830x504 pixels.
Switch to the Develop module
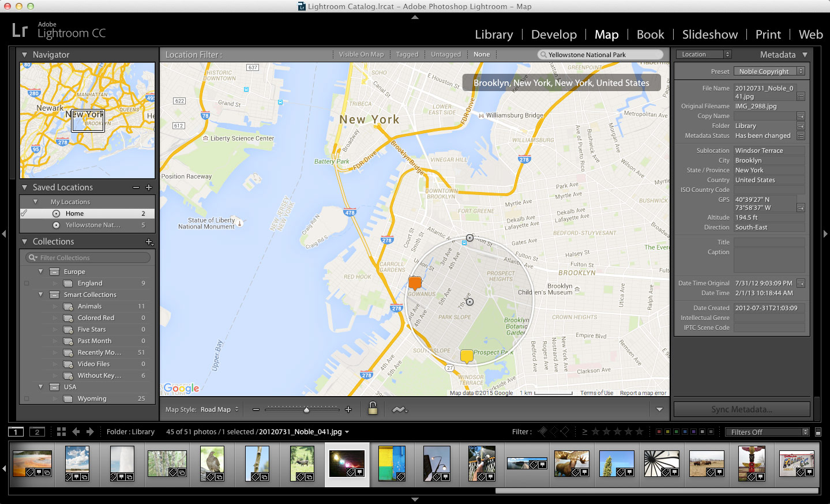pos(554,35)
